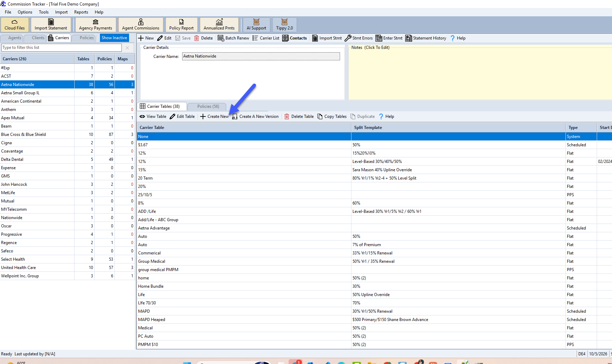Sort by the Split Template column header

(x=458, y=128)
